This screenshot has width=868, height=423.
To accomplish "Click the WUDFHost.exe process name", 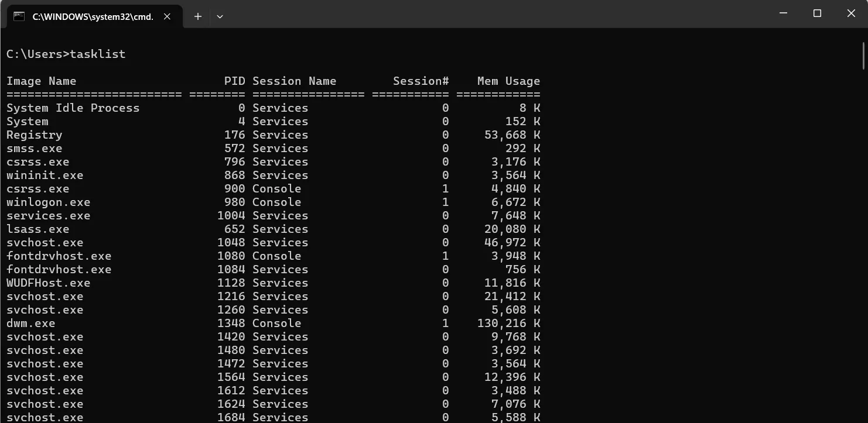I will [x=49, y=283].
